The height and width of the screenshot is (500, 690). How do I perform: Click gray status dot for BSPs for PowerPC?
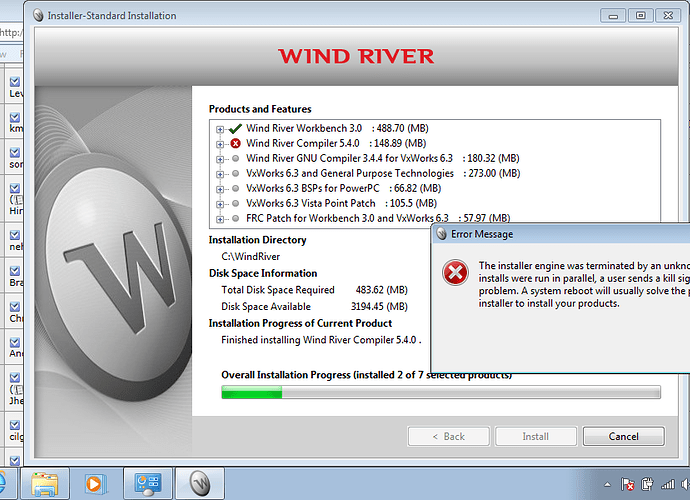click(236, 188)
